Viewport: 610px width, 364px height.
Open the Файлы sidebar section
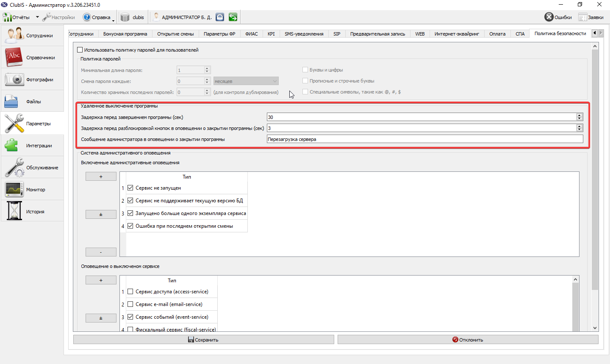[32, 101]
